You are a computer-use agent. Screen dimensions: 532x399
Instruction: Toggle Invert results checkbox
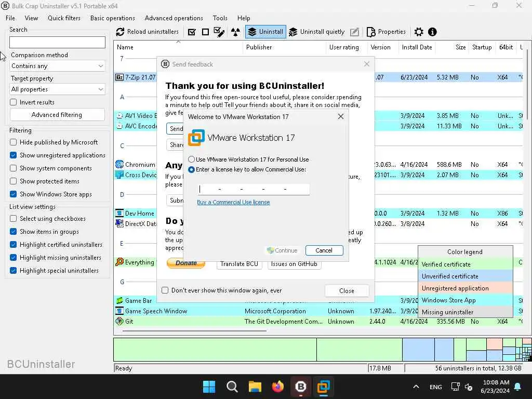13,102
